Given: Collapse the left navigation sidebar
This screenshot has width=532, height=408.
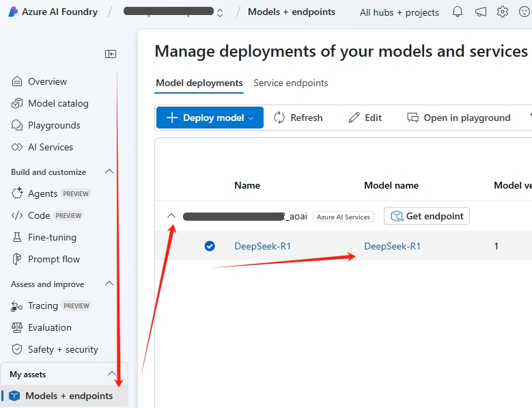Looking at the screenshot, I should 111,54.
